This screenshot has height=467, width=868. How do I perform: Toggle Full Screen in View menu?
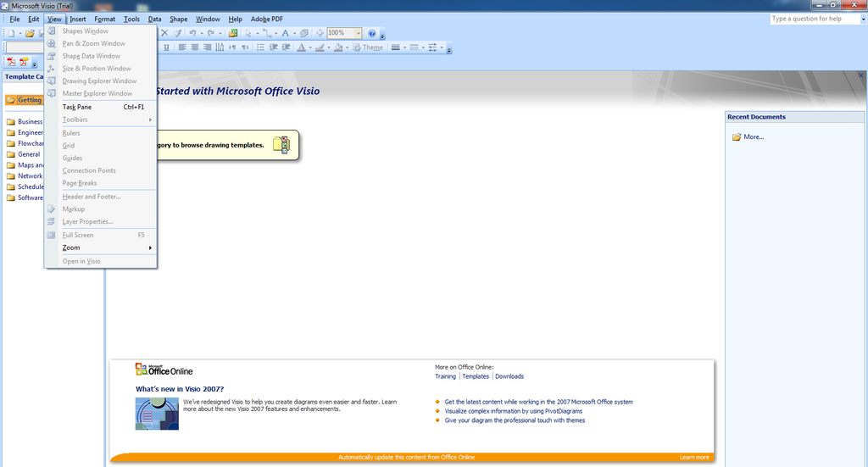[x=101, y=235]
